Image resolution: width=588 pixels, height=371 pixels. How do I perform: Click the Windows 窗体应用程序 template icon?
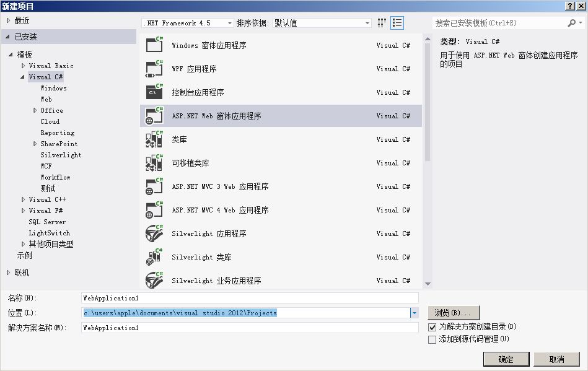(154, 45)
